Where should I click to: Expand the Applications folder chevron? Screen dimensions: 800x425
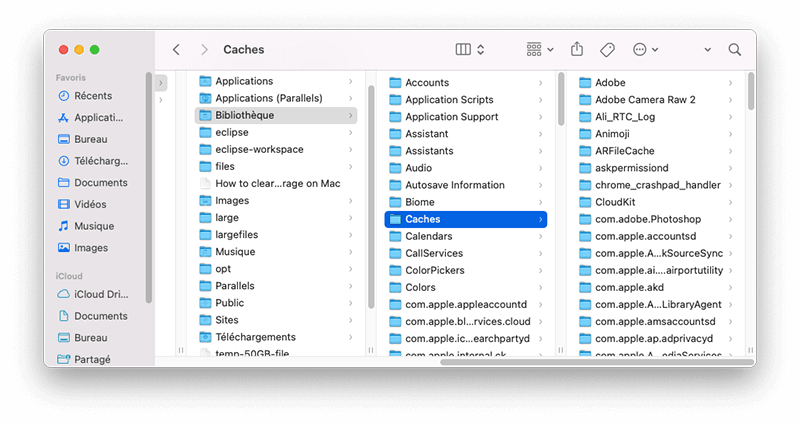351,81
